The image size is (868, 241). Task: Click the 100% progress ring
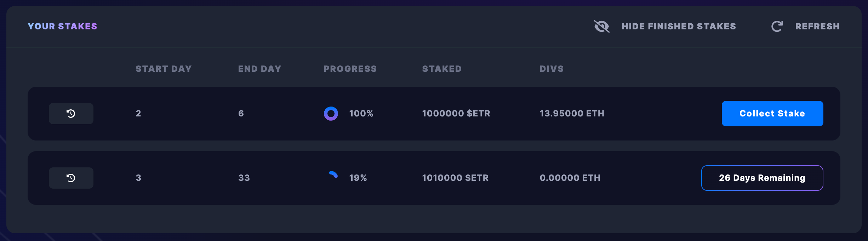(331, 114)
